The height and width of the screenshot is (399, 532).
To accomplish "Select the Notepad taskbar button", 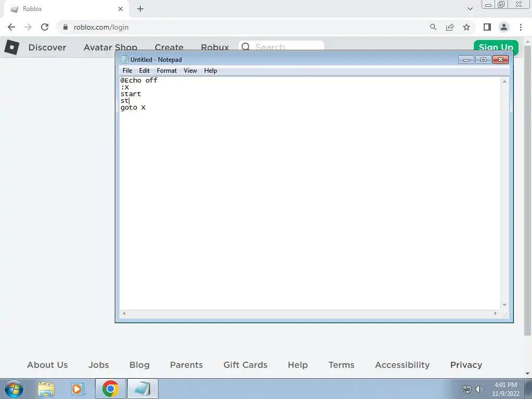I will pos(143,389).
